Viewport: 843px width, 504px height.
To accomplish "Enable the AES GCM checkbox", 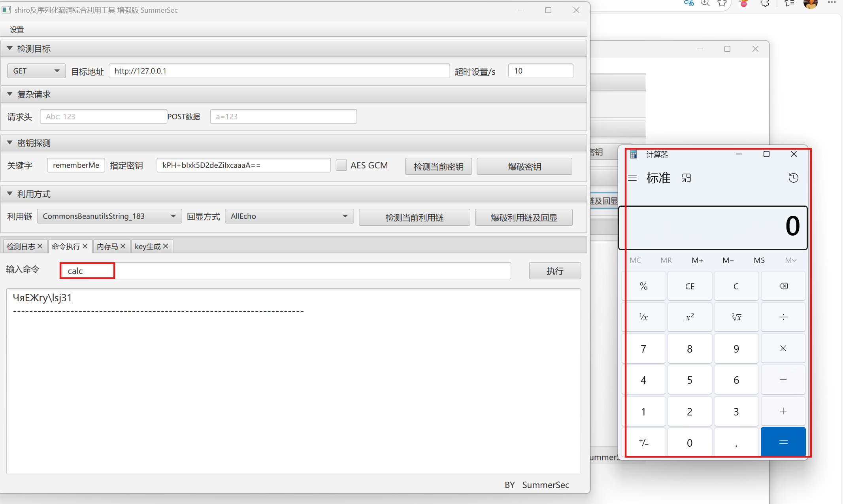I will (341, 165).
